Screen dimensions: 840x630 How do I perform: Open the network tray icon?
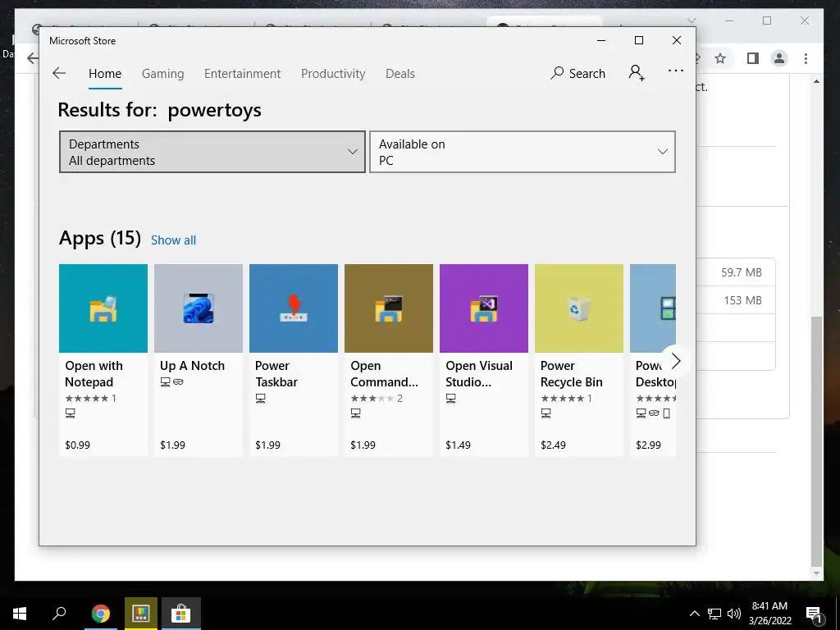coord(714,614)
